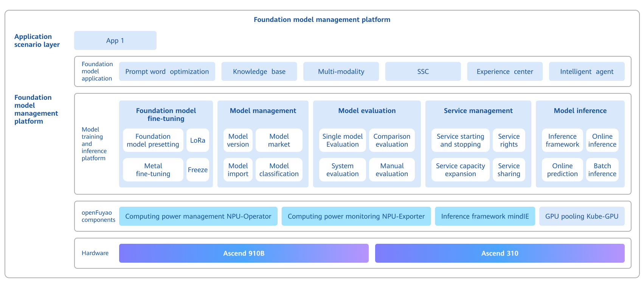Click the Computing power management NPU-Operator bar

click(198, 216)
